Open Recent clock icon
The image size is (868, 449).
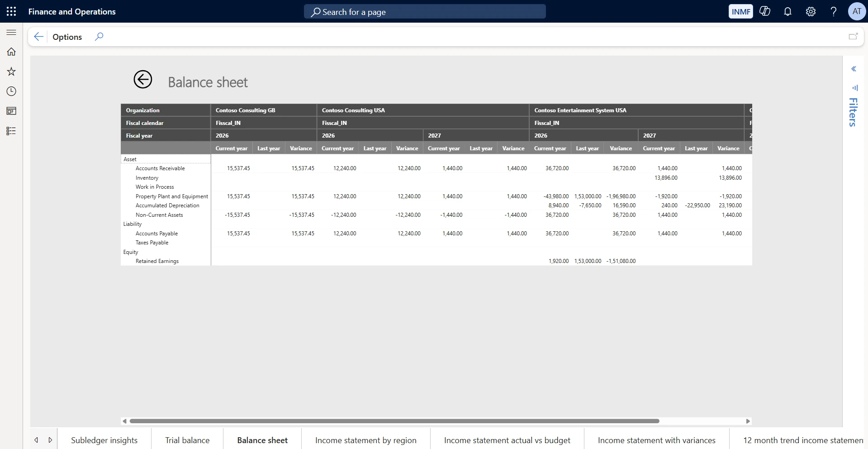point(11,91)
